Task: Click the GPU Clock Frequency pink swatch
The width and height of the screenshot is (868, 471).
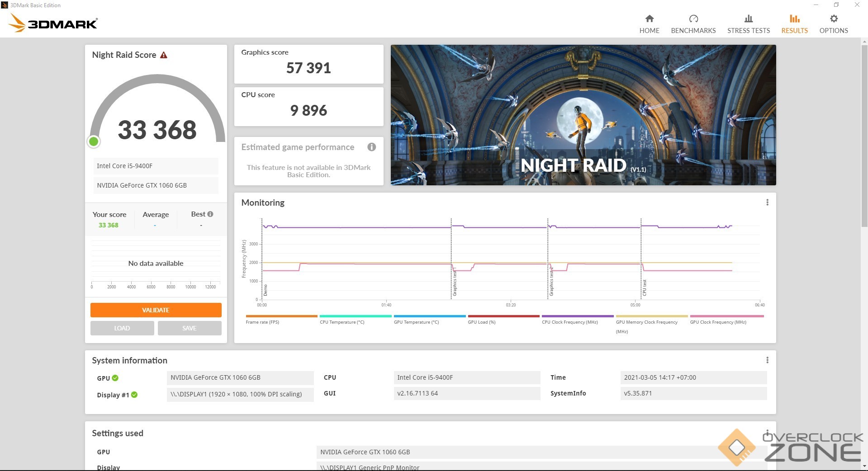Action: (726, 316)
